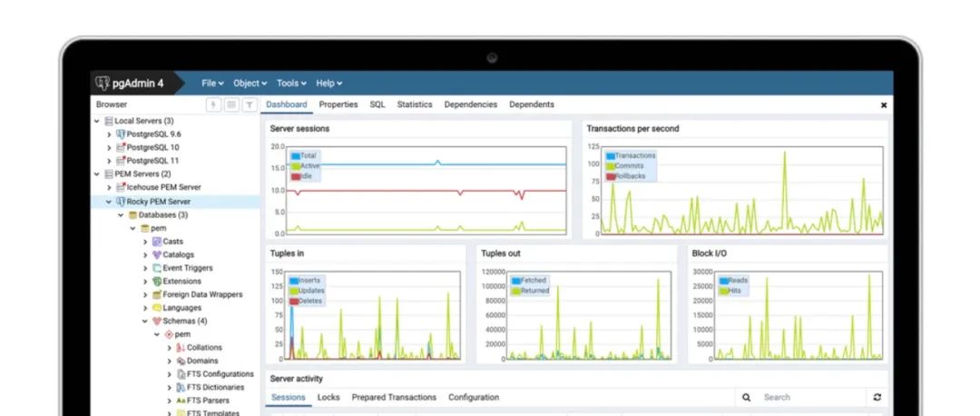
Task: Open View Data grid icon in Browser
Action: (x=231, y=104)
